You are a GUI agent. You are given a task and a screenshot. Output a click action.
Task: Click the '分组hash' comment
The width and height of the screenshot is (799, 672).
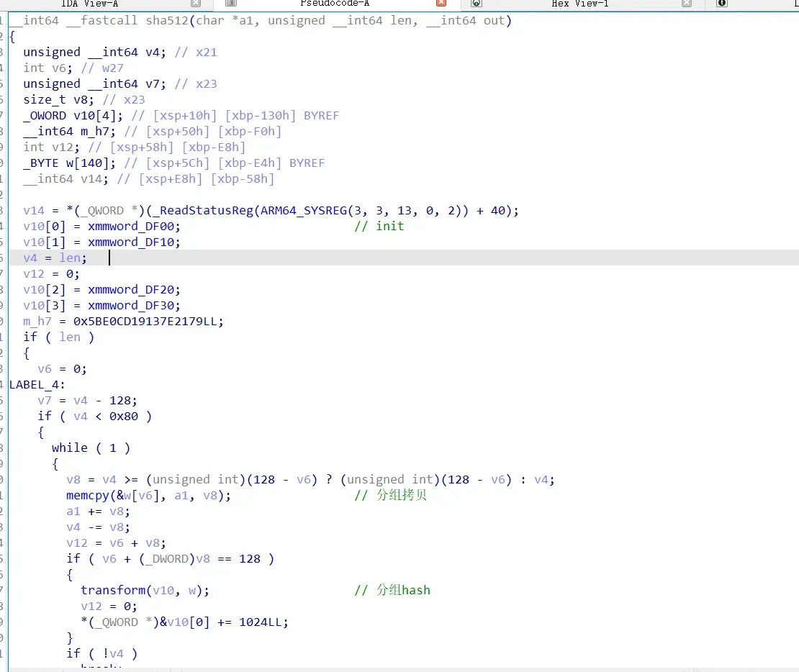[x=403, y=590]
